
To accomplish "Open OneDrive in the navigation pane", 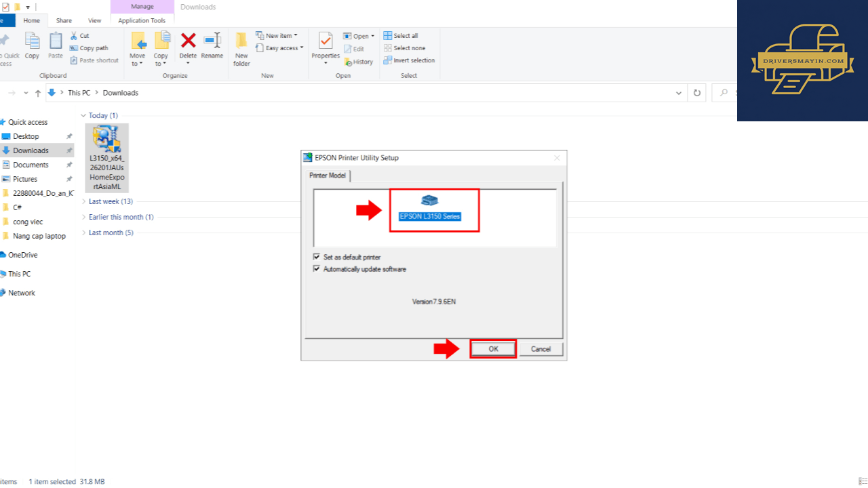I will [x=23, y=255].
